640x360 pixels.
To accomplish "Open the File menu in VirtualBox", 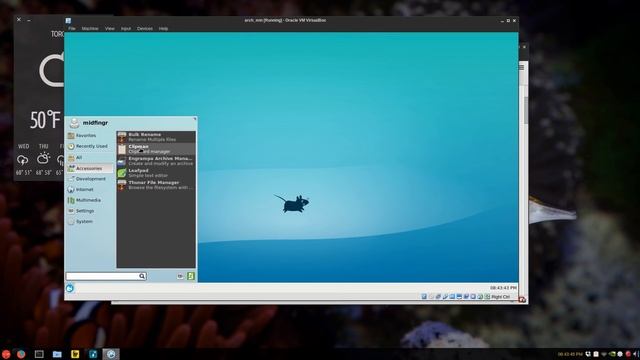I will click(72, 29).
